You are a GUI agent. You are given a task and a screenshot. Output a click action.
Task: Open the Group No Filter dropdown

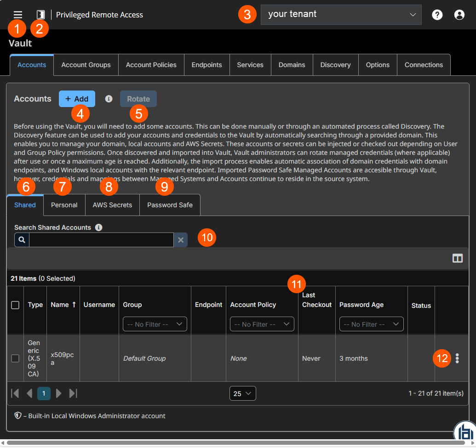pyautogui.click(x=155, y=324)
